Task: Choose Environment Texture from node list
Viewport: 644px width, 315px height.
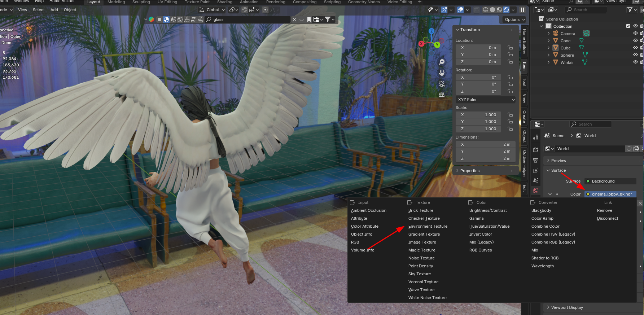Action: (428, 226)
